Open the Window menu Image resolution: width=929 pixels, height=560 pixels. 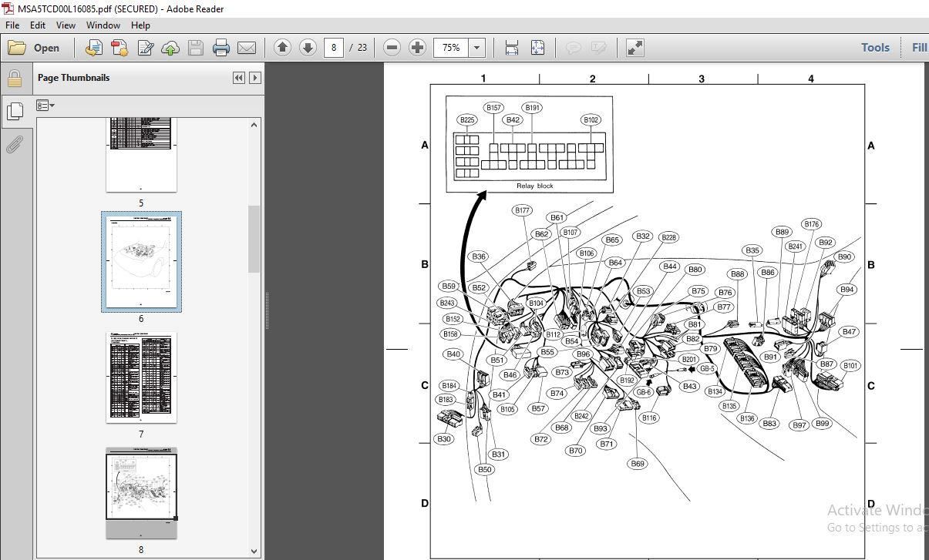click(103, 25)
